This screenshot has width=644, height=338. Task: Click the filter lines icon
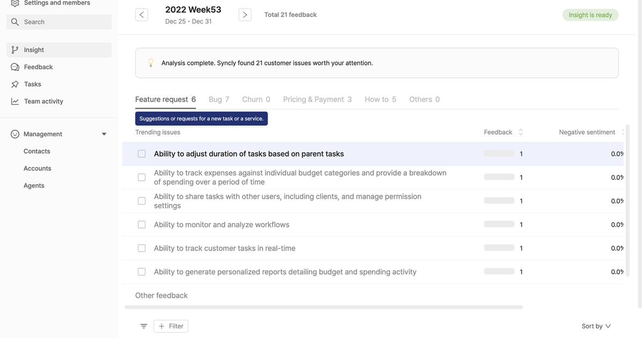pyautogui.click(x=144, y=326)
